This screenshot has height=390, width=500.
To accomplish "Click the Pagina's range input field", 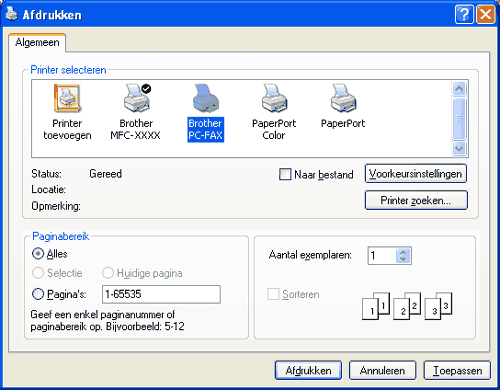I will coord(161,294).
